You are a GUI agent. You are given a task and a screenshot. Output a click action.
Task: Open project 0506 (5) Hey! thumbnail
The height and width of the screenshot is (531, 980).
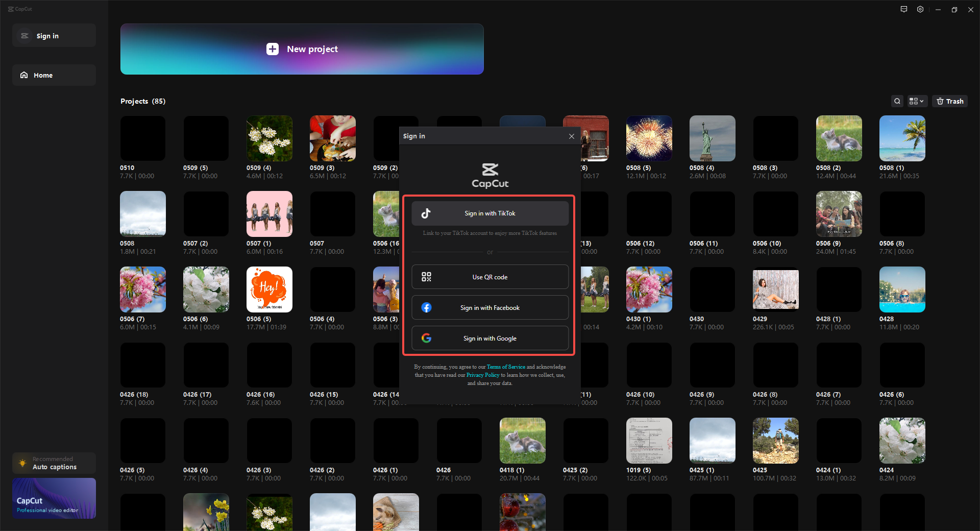point(269,289)
